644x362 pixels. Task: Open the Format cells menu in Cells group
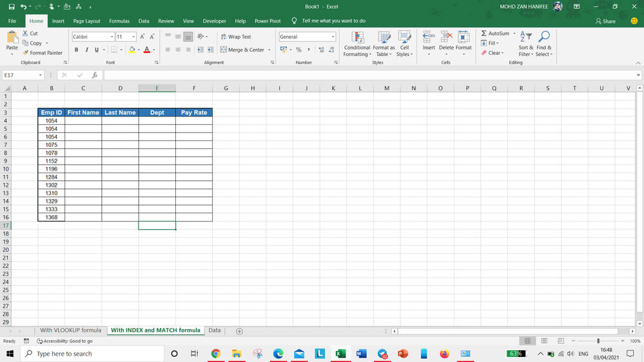pyautogui.click(x=463, y=44)
